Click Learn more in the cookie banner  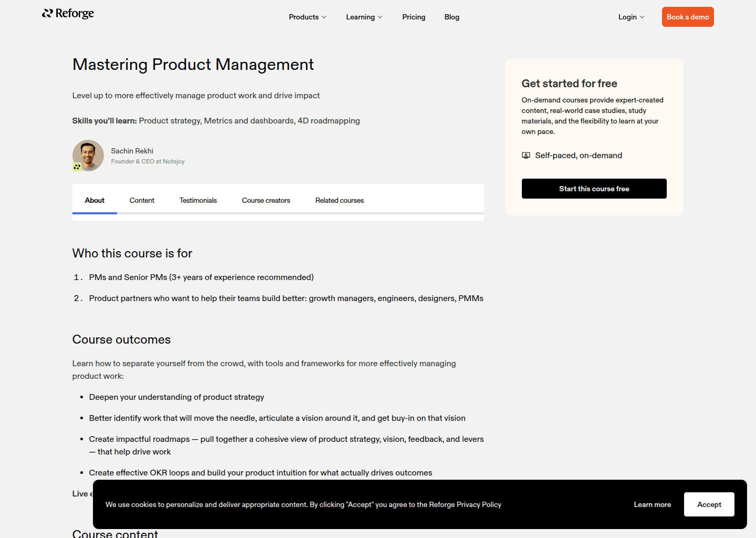pyautogui.click(x=652, y=504)
